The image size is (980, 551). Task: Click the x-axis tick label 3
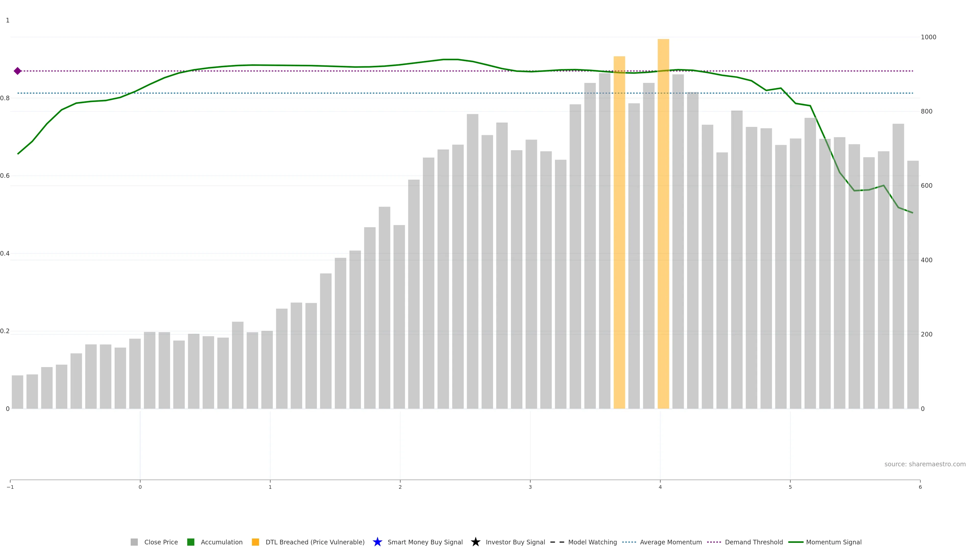click(530, 487)
